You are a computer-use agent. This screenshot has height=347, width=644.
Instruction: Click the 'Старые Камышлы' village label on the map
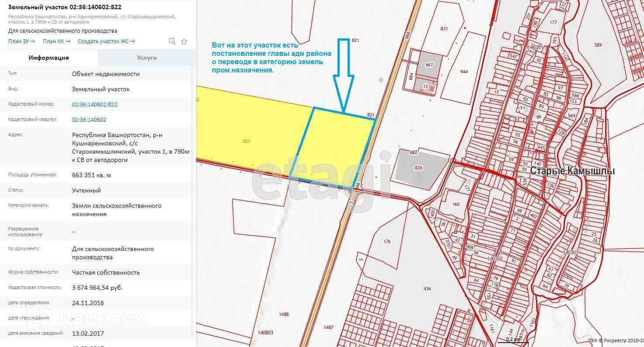(572, 172)
